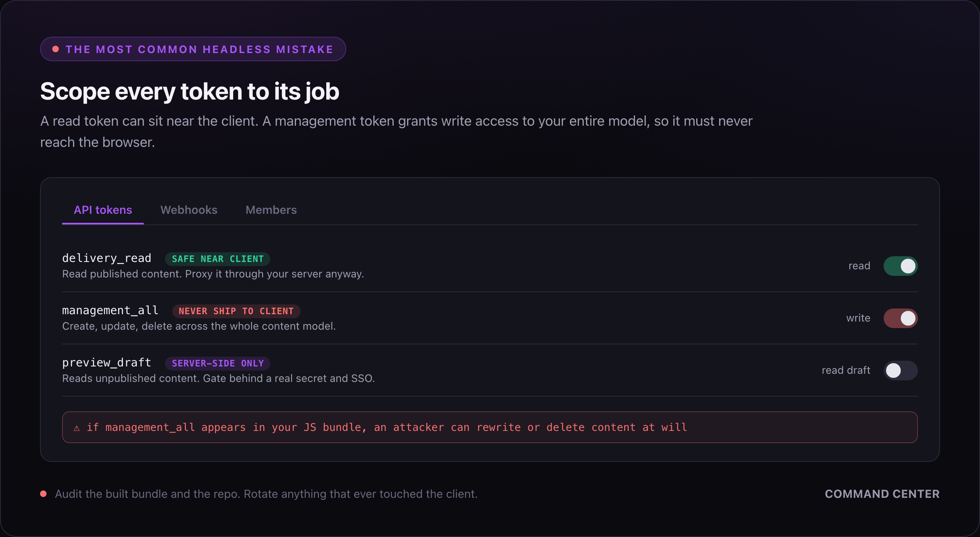Click the 'read' label beside delivery_read toggle
Viewport: 980px width, 537px height.
pos(859,266)
